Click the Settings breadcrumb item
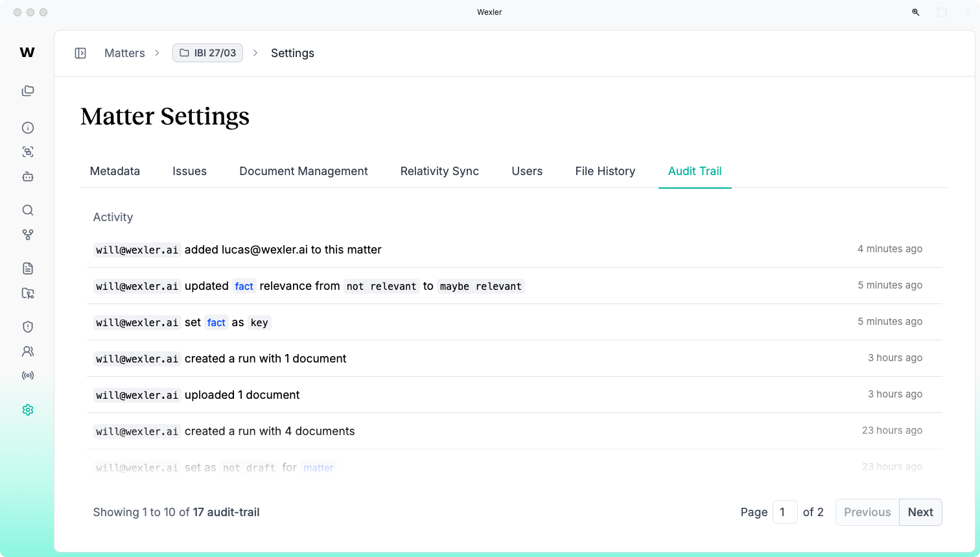 (292, 53)
